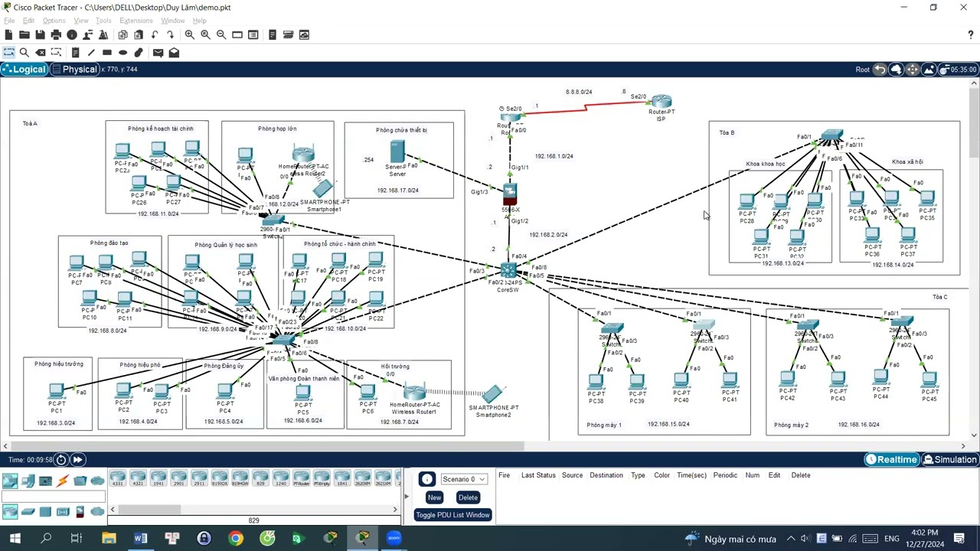Pick the 4331 router device

[118, 479]
